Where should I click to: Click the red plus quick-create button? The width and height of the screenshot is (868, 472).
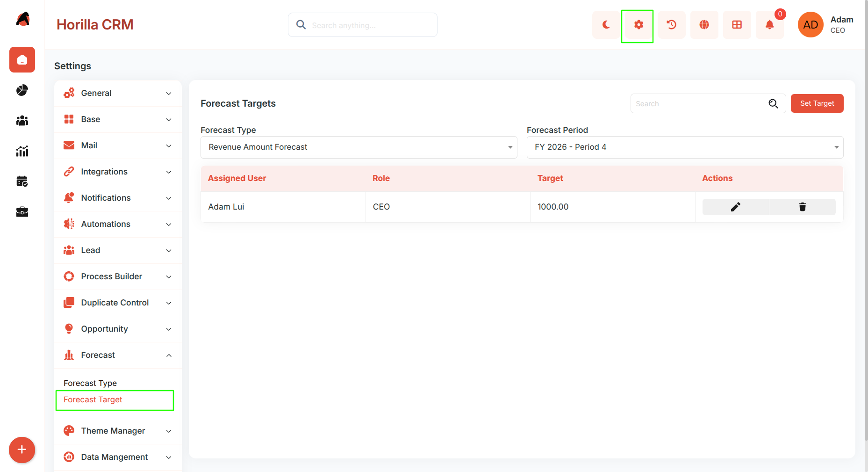(22, 450)
